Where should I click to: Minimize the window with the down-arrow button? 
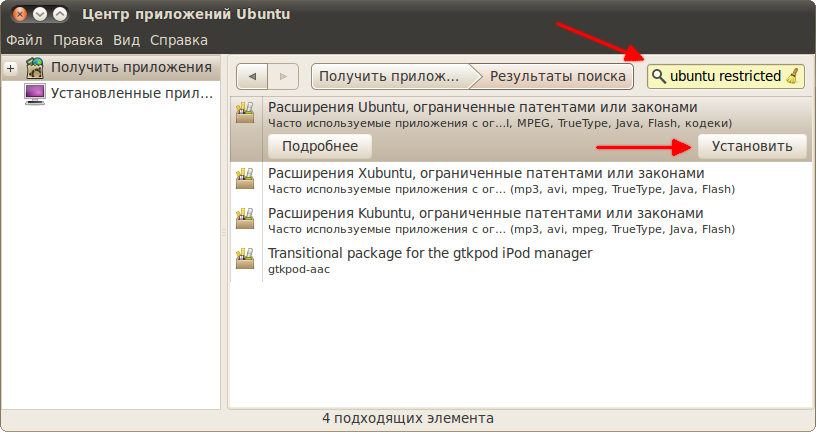40,14
